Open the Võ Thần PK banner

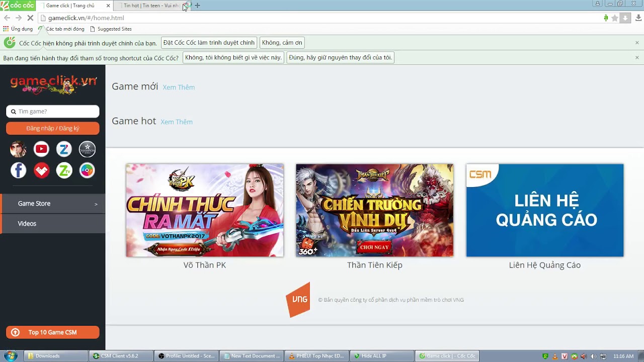pos(205,210)
